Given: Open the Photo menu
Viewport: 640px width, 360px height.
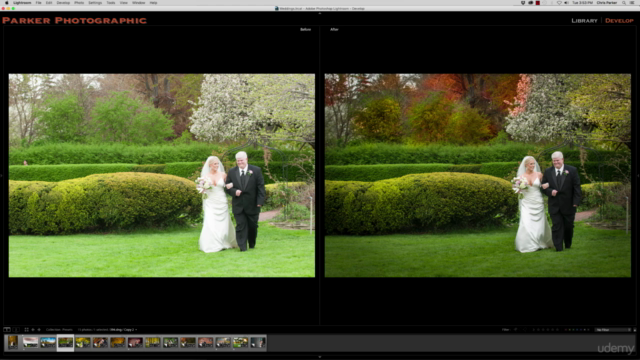Looking at the screenshot, I should 79,3.
